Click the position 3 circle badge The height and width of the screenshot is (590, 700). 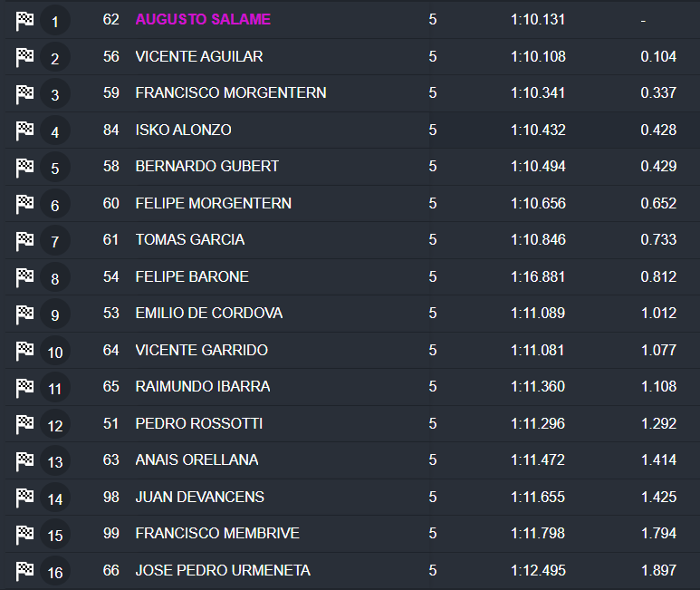point(55,94)
